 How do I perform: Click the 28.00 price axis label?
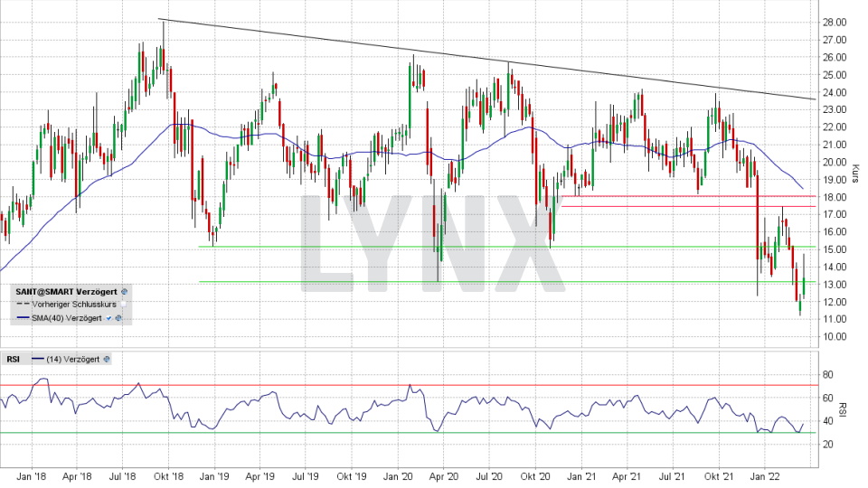pos(835,22)
